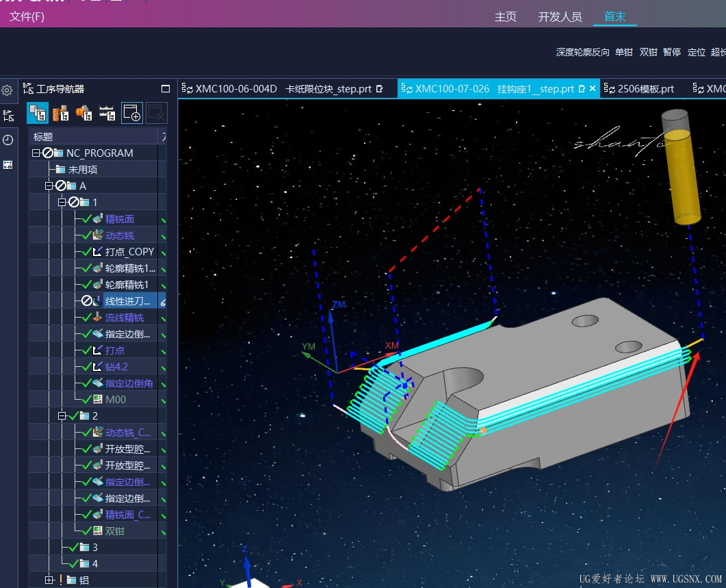Click modified-file icon on 卡纸限位块_step.prt tab
The width and height of the screenshot is (726, 588).
click(380, 88)
